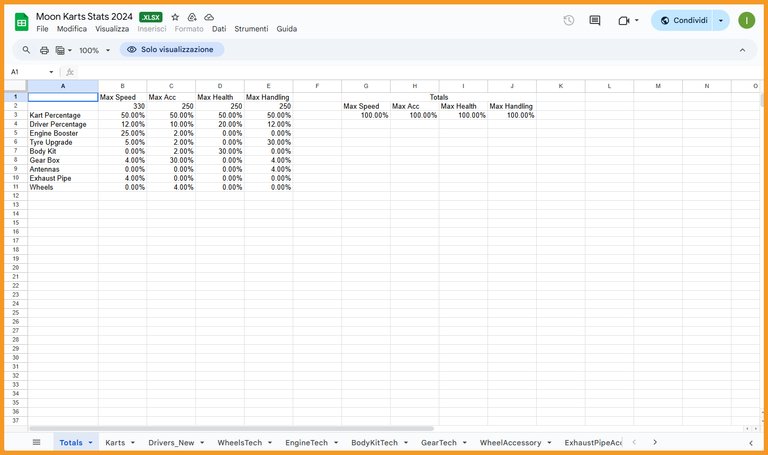Open the Visualizza menu
Viewport: 768px width, 455px height.
112,29
